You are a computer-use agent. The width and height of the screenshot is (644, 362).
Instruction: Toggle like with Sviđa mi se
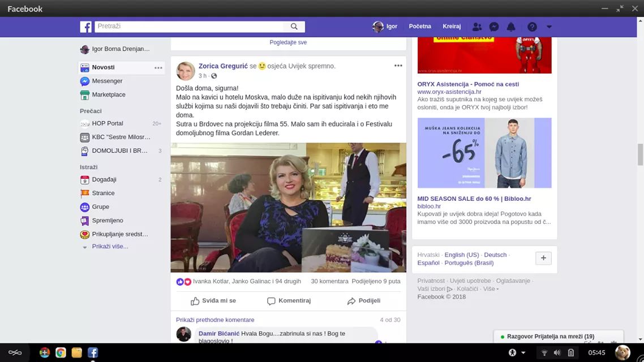(213, 301)
